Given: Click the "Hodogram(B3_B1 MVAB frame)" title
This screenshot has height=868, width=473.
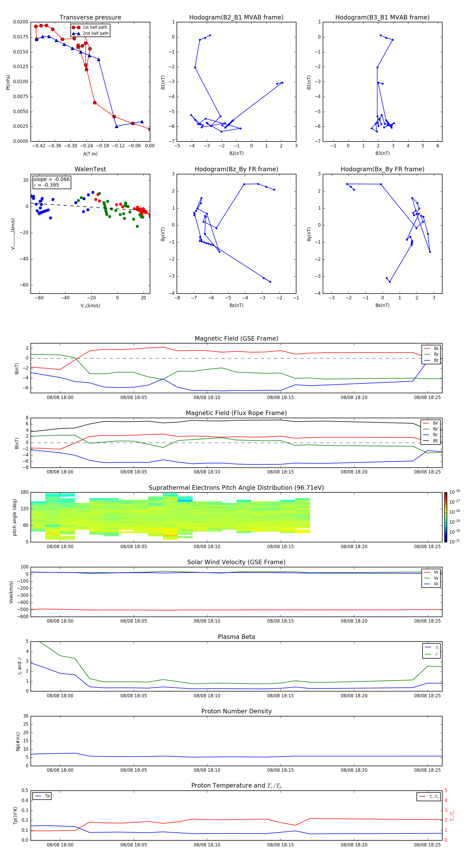Looking at the screenshot, I should click(382, 18).
